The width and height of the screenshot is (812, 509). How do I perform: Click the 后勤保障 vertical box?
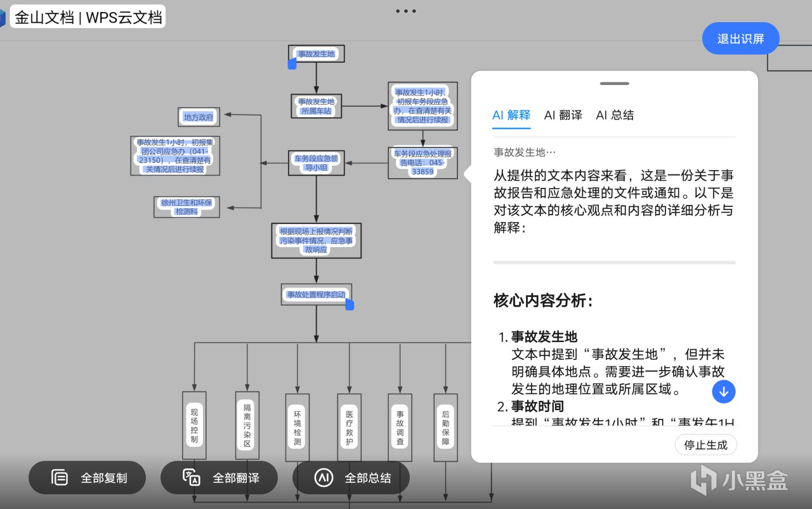click(x=445, y=427)
